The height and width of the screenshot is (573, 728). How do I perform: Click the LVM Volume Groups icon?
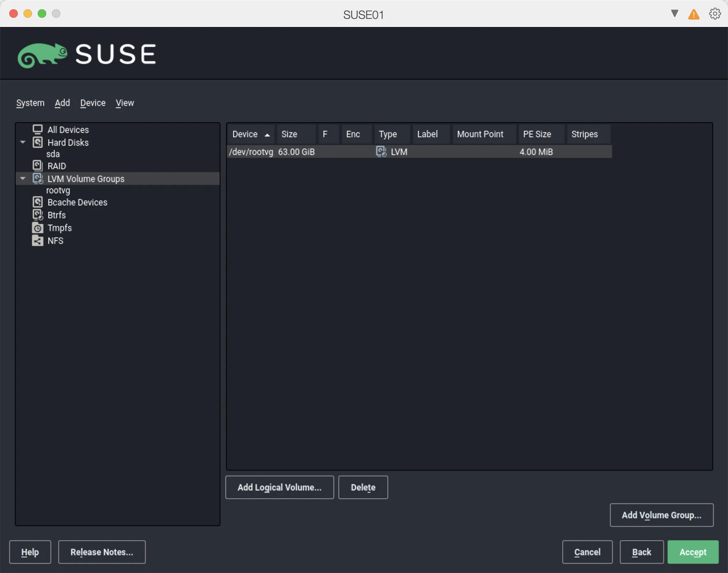coord(38,179)
